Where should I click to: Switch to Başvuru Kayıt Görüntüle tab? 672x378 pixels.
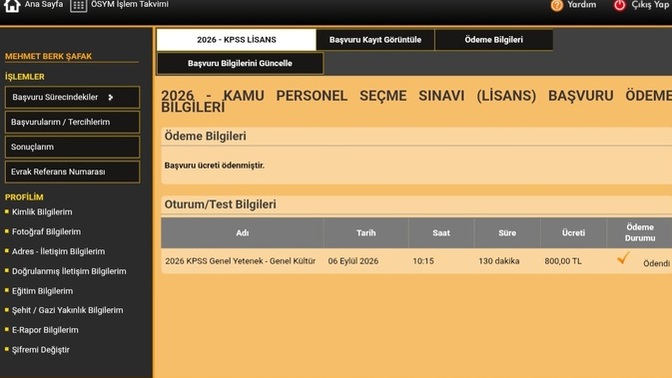point(375,40)
